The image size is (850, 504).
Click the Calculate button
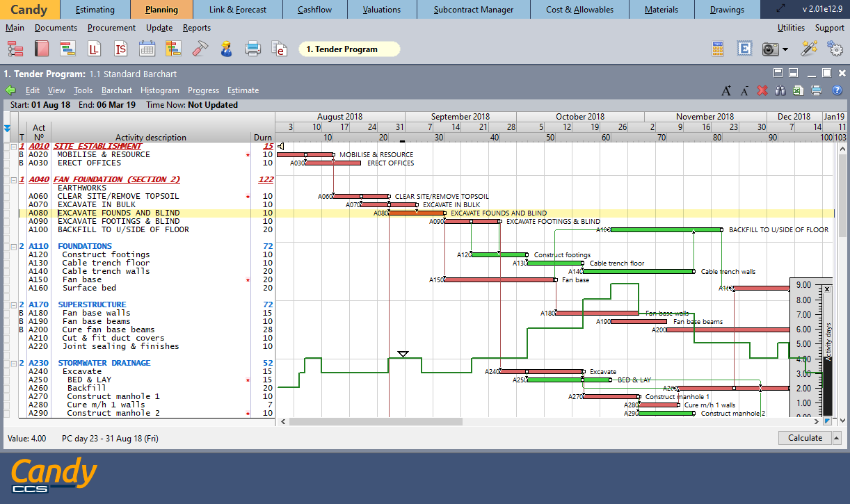tap(805, 438)
